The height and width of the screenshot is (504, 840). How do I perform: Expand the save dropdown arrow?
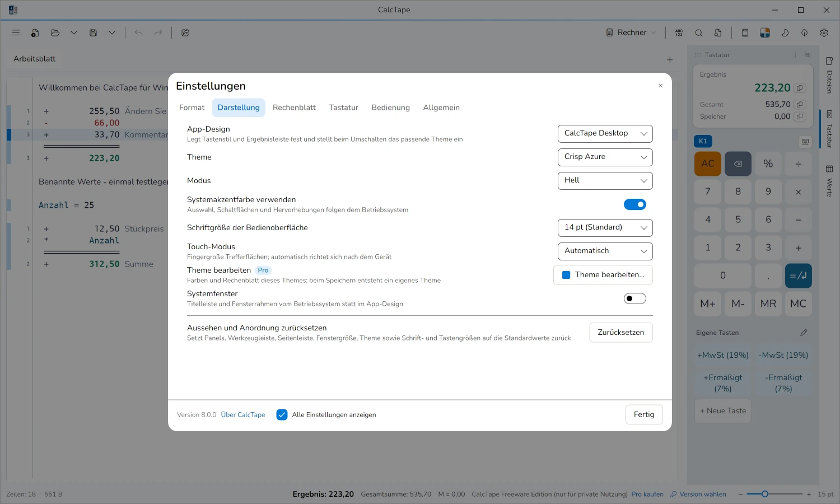tap(112, 33)
